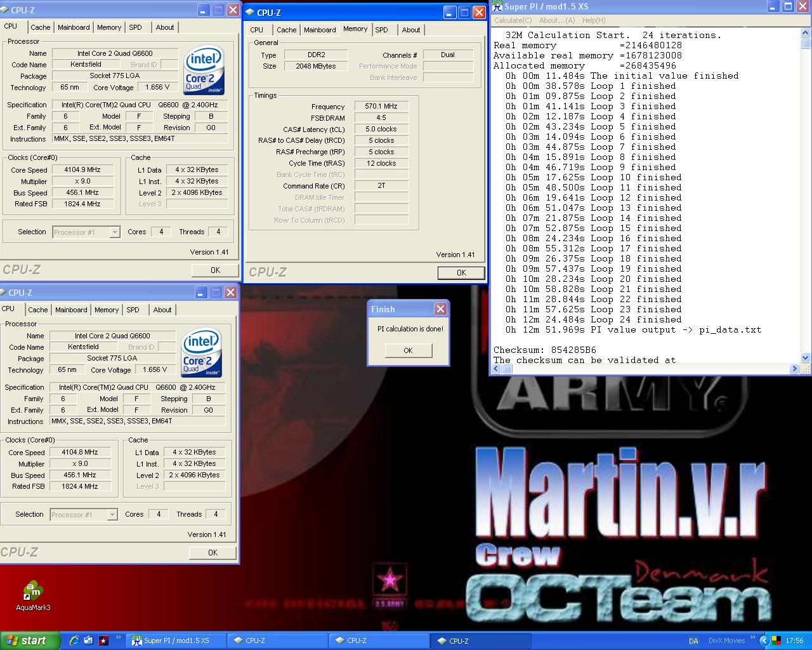This screenshot has height=650, width=812.
Task: Click the title bar icon of the lower-left CPU-Z window
Action: pyautogui.click(x=3, y=292)
